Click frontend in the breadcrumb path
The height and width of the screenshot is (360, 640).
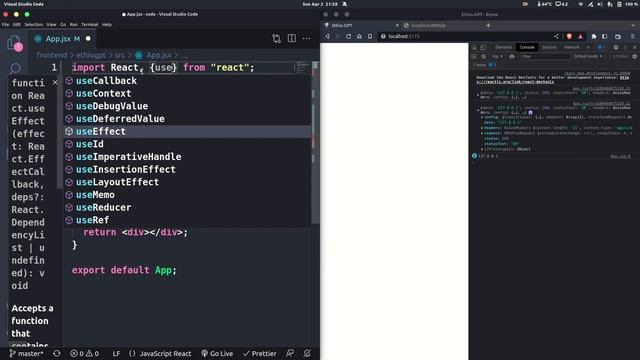[x=52, y=55]
